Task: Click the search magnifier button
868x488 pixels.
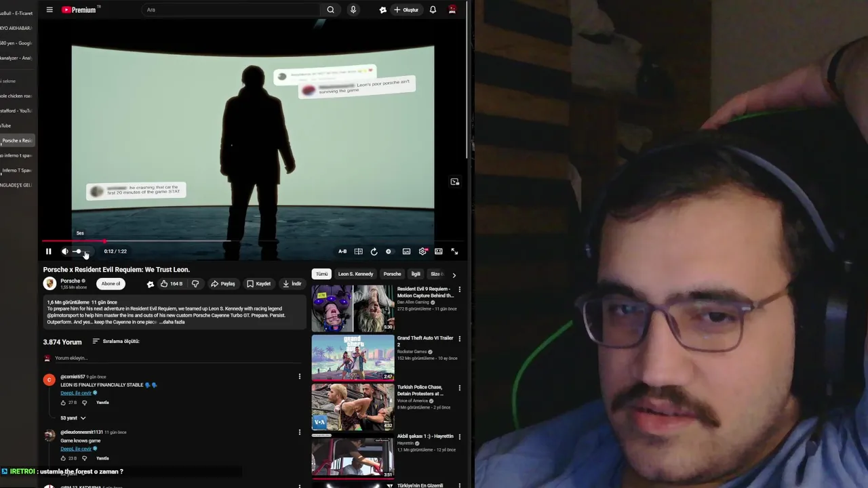Action: [x=330, y=9]
